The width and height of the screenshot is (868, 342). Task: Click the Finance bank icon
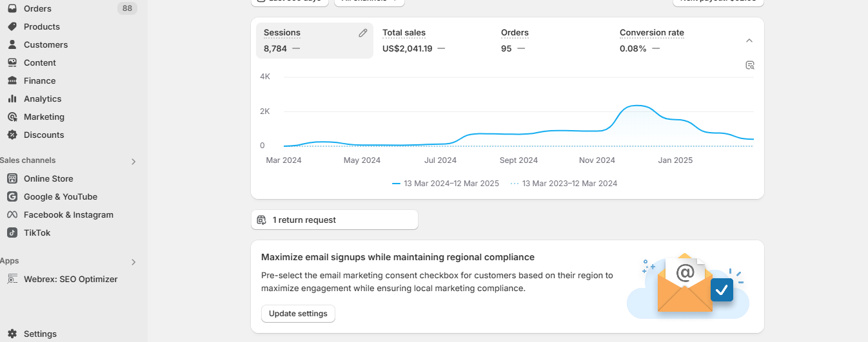click(x=12, y=81)
